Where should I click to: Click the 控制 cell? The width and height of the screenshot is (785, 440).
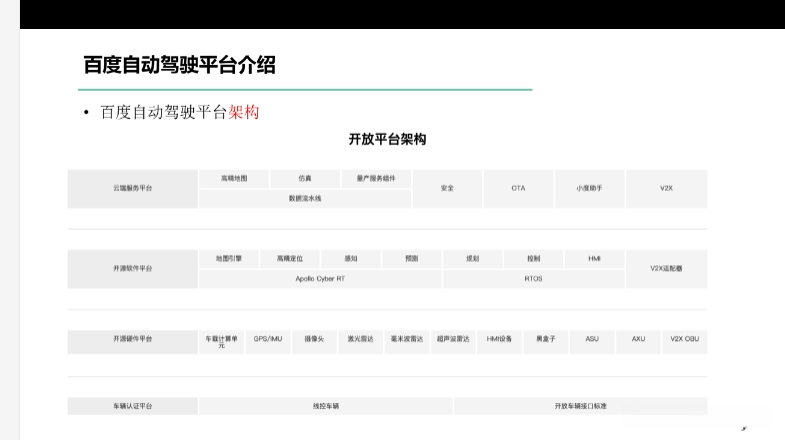(534, 259)
